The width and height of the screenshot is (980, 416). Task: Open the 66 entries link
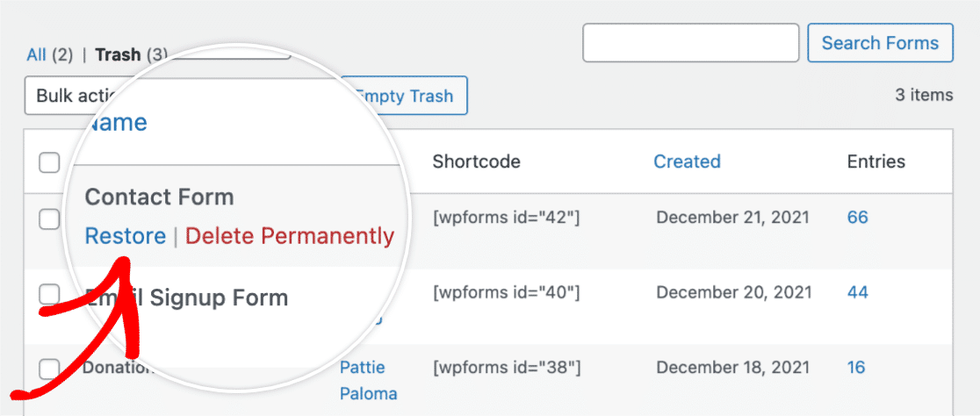click(857, 218)
